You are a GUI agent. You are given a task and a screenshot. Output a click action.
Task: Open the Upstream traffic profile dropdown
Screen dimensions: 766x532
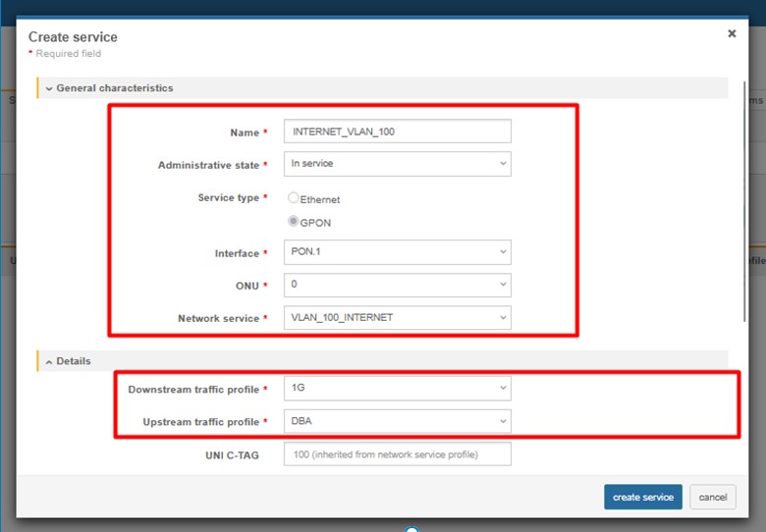(397, 421)
